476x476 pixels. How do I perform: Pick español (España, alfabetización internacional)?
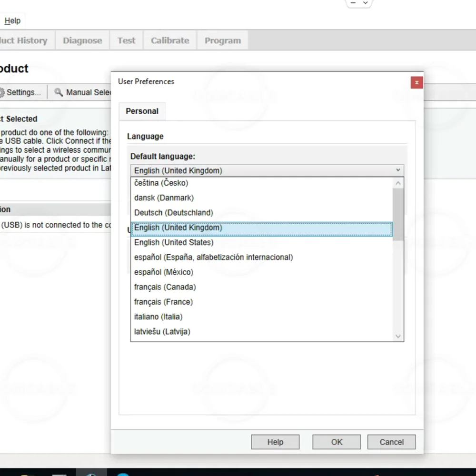(261, 257)
